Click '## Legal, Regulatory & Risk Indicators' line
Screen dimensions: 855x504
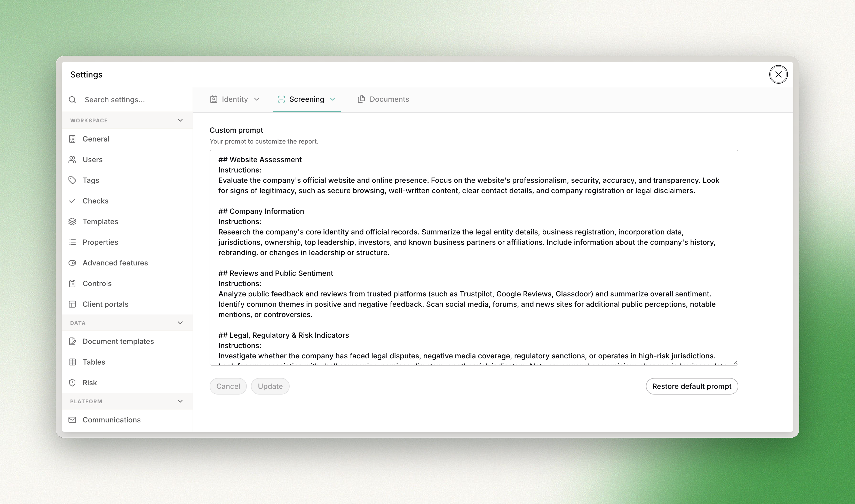coord(283,335)
